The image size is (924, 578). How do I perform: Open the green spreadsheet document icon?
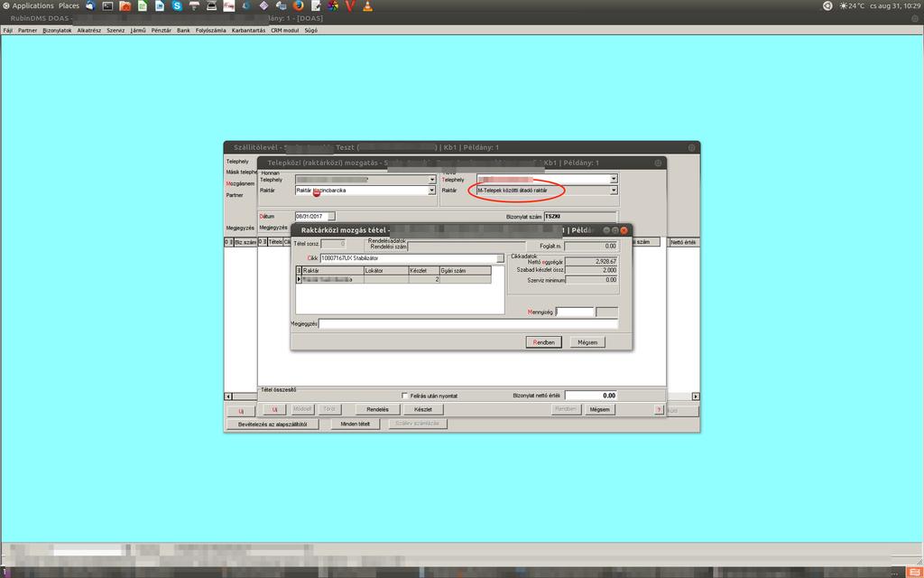point(143,6)
